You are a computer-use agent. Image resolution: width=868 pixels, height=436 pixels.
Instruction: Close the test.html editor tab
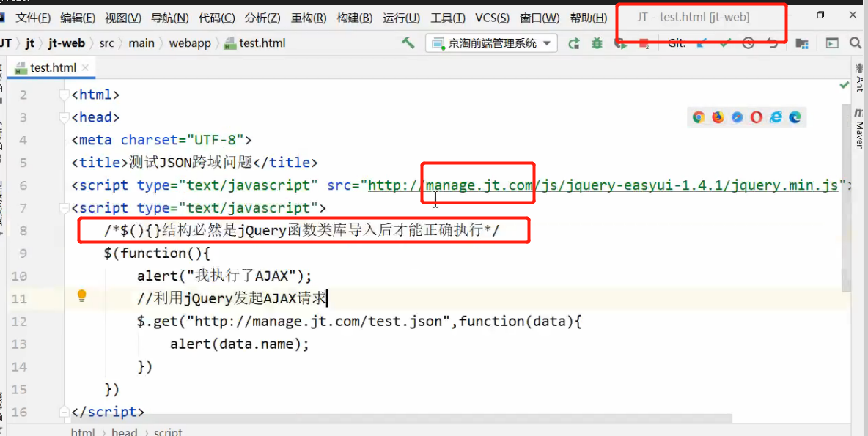click(x=85, y=68)
